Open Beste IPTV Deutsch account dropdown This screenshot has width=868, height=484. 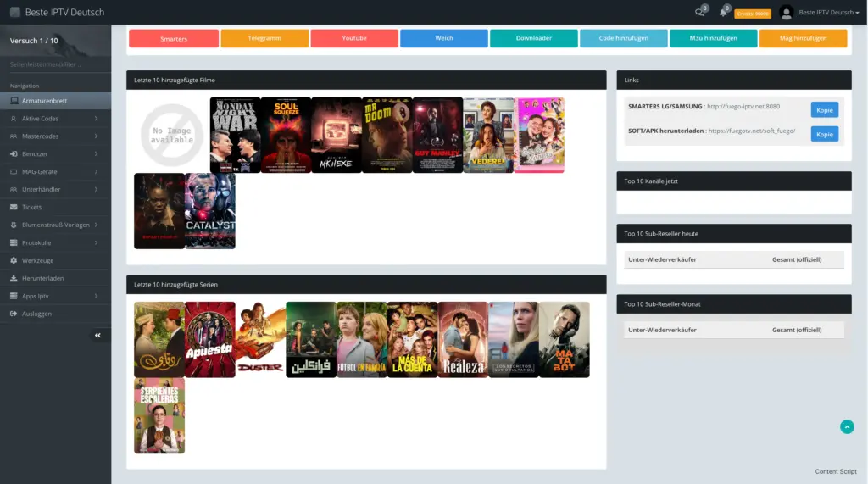point(829,12)
